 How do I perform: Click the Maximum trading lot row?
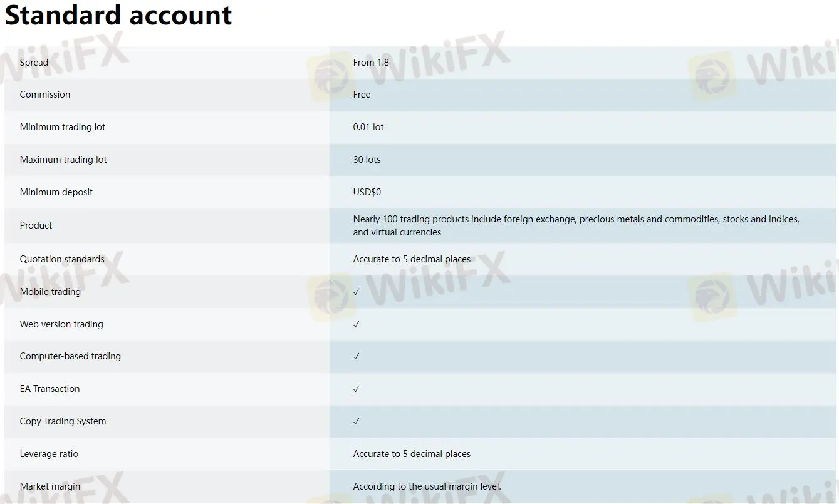click(63, 159)
